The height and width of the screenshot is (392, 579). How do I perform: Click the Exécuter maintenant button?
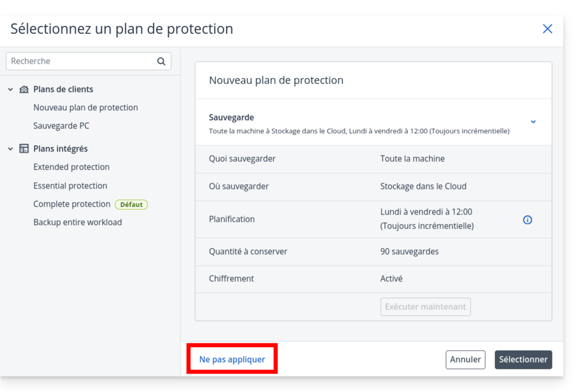tap(426, 307)
